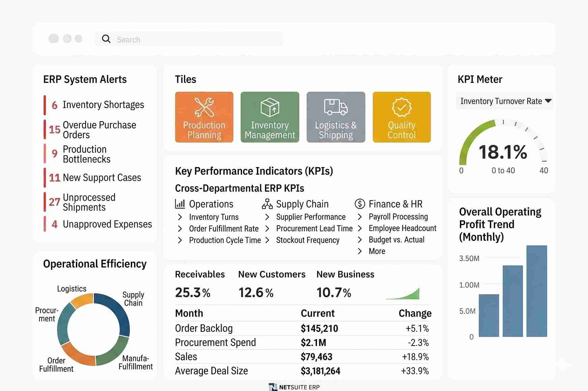Focus the Search input field
The image size is (588, 391).
tap(189, 39)
